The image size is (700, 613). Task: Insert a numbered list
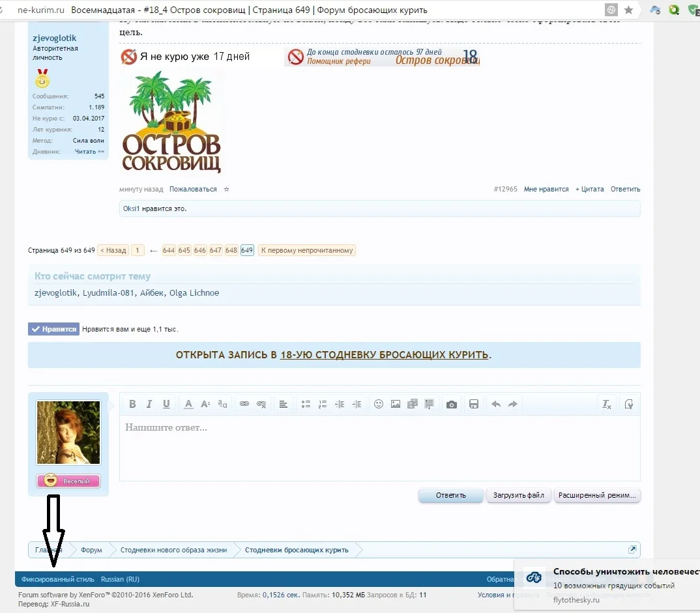pyautogui.click(x=323, y=404)
